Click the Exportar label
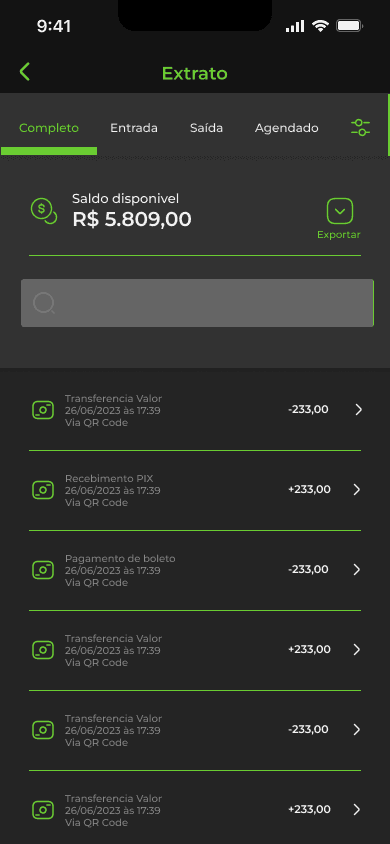The image size is (390, 844). (x=339, y=235)
